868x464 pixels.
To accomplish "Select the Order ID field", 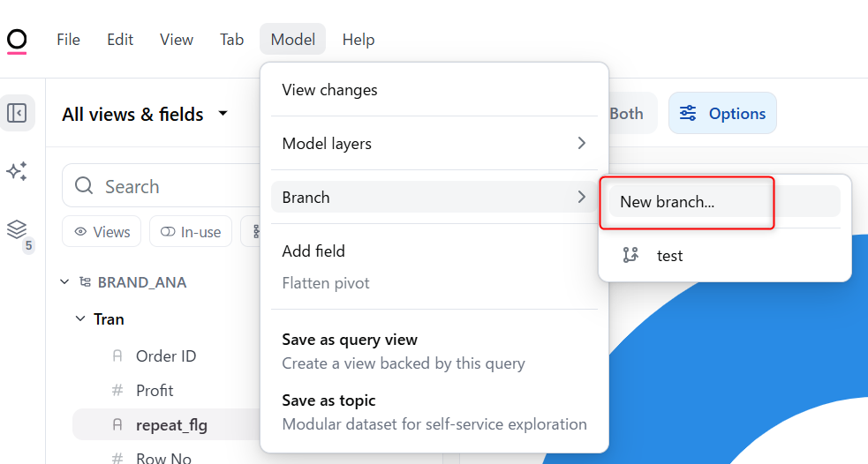I will 166,355.
